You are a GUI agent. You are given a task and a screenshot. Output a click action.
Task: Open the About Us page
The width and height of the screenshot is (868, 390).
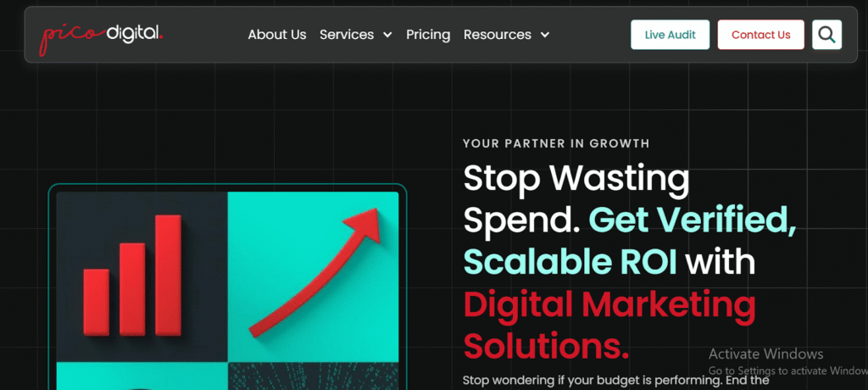tap(276, 35)
